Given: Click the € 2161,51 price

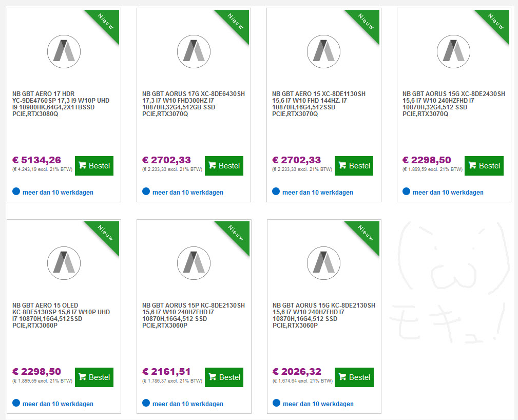Looking at the screenshot, I should pos(166,372).
